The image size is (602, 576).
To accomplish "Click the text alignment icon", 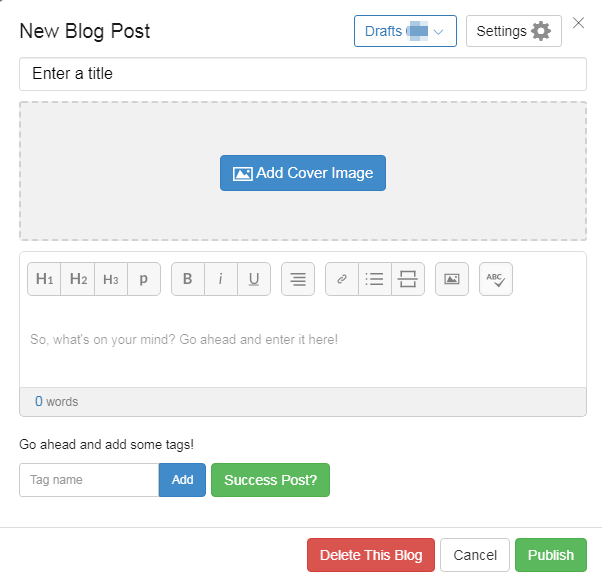I will (x=298, y=279).
